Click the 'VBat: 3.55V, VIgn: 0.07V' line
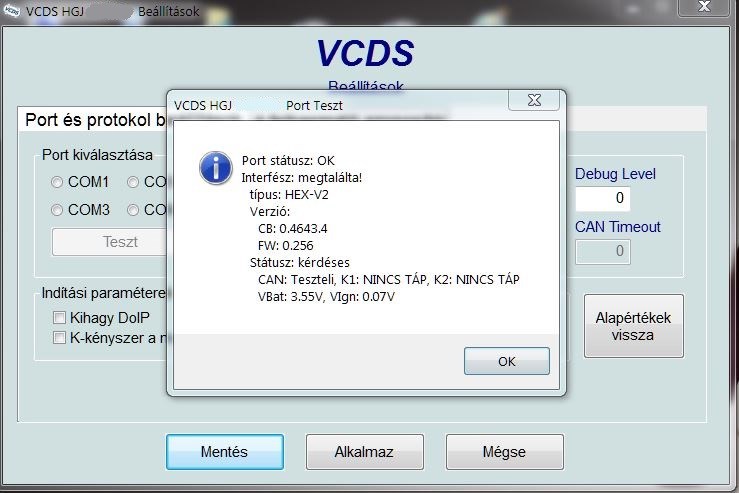Screen dimensions: 739x493 coord(326,296)
